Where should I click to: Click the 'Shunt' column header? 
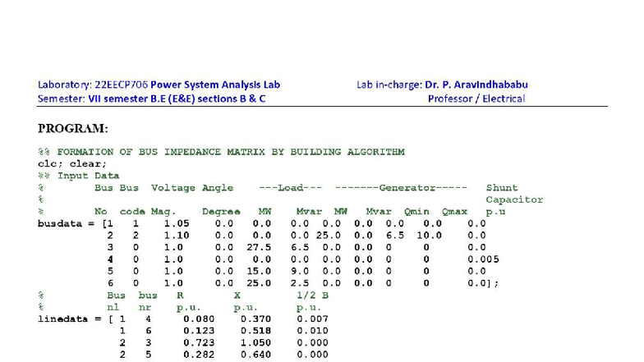[502, 187]
